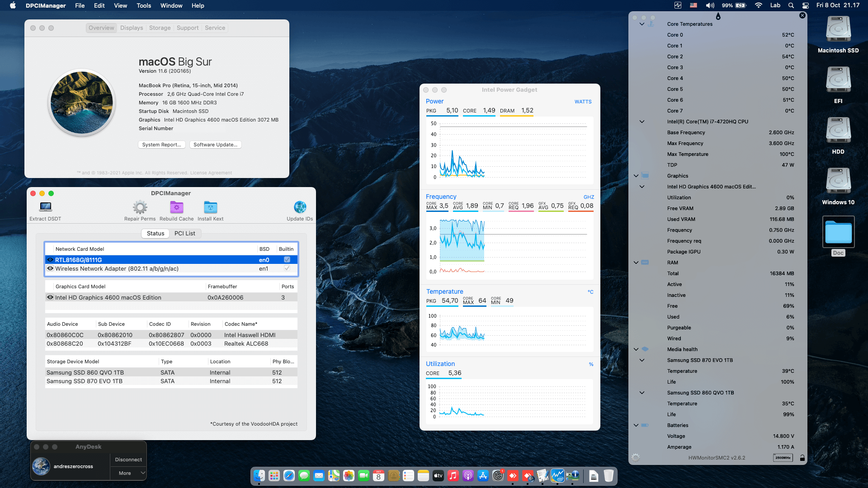This screenshot has width=868, height=488.
Task: Open App Store from the Dock
Action: 483,475
